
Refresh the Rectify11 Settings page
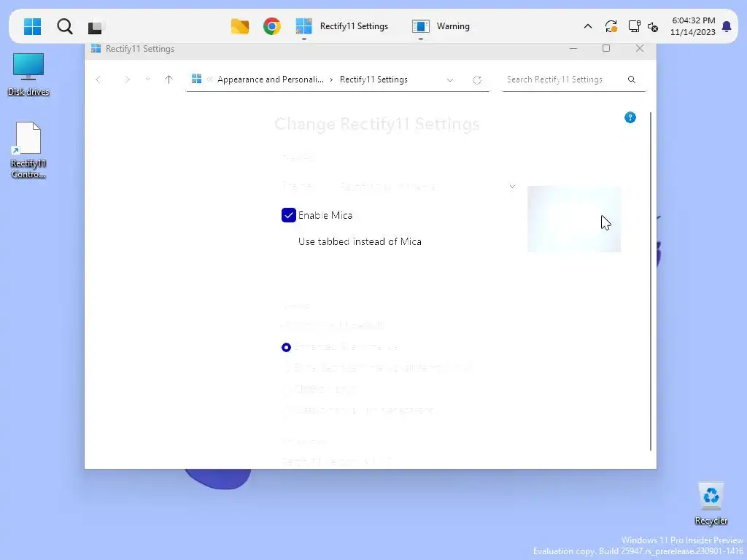pos(477,80)
